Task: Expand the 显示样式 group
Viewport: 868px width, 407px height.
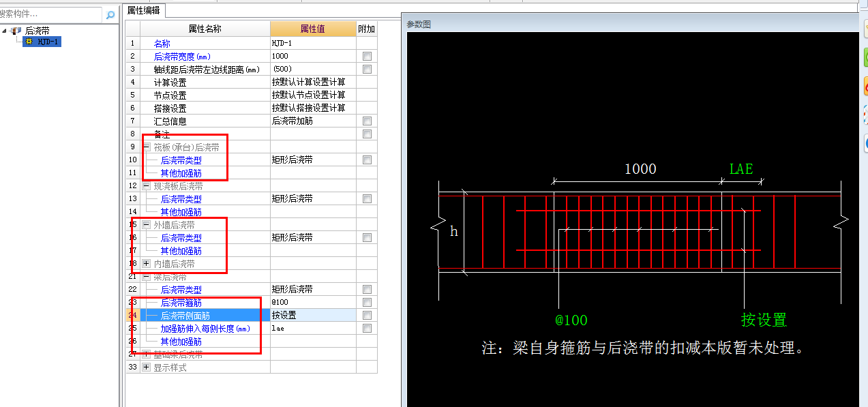Action: 146,367
